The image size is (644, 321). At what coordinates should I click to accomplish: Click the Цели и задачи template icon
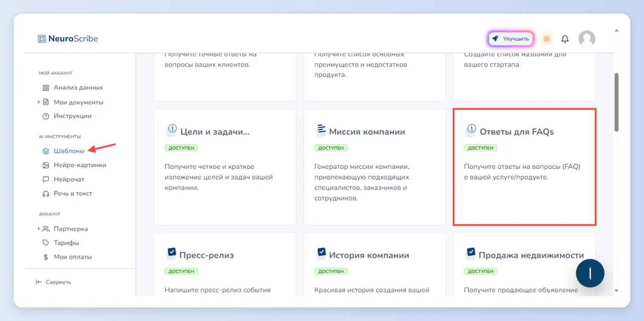click(171, 130)
